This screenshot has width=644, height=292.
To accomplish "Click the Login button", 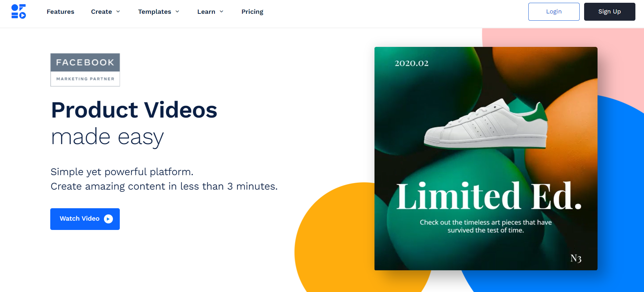I will [554, 12].
